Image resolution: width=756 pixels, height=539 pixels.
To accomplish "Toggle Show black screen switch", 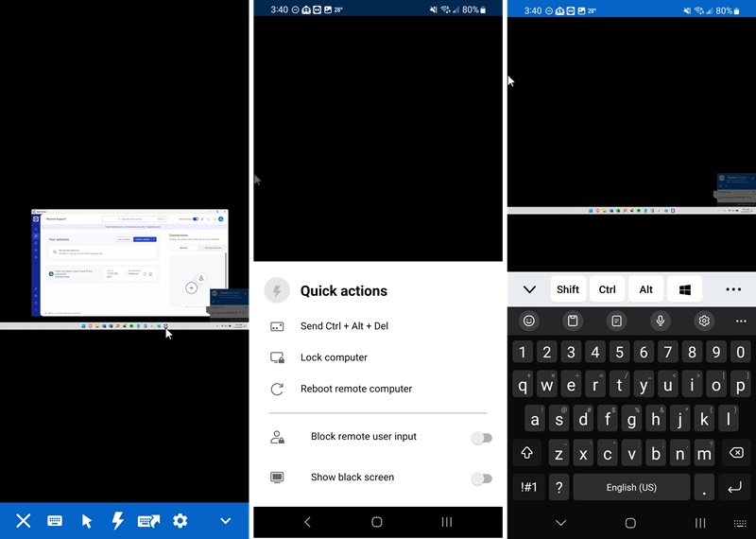I will click(x=481, y=478).
